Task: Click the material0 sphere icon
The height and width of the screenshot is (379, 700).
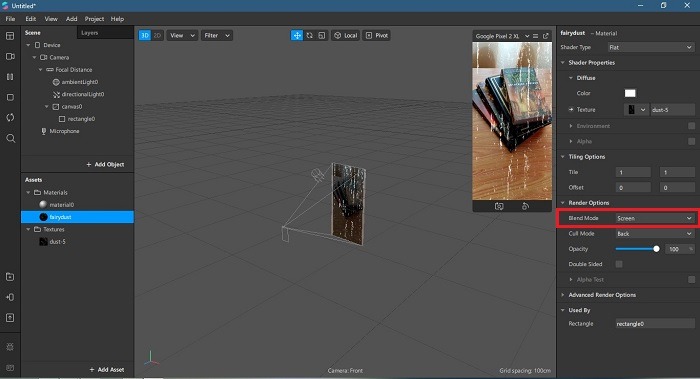Action: click(x=43, y=204)
